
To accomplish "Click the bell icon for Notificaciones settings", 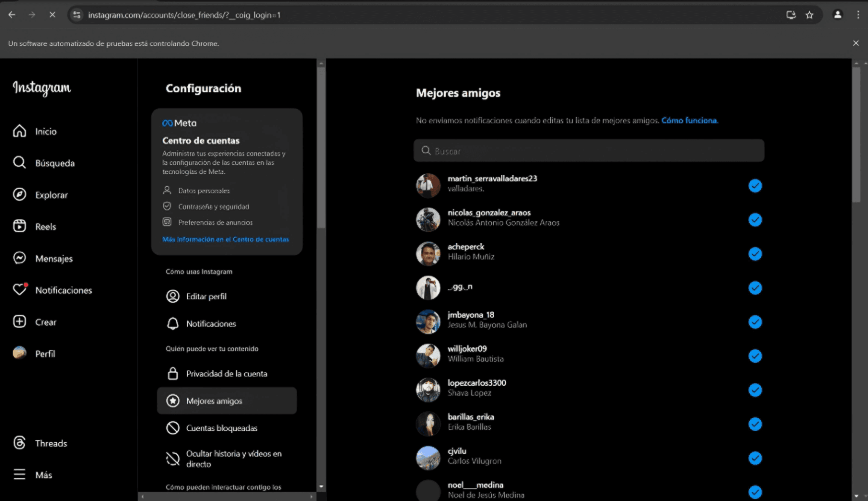I will [173, 323].
